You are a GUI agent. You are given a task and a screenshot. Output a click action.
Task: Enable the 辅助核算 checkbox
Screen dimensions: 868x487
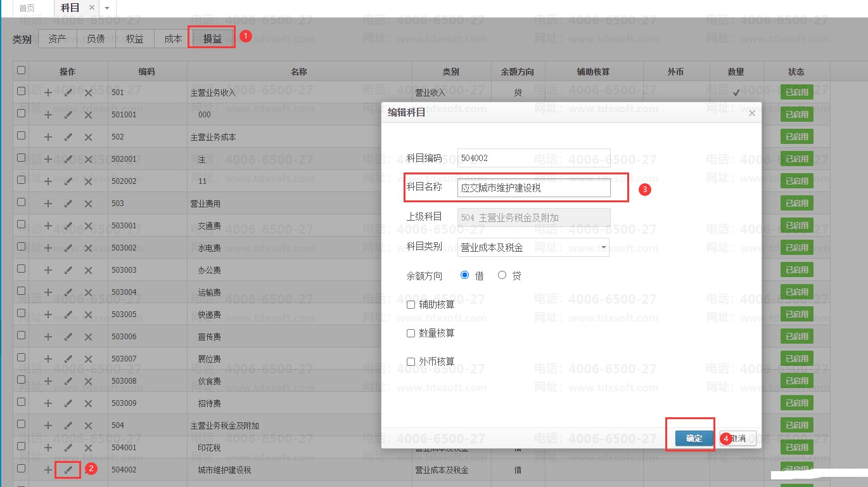411,304
